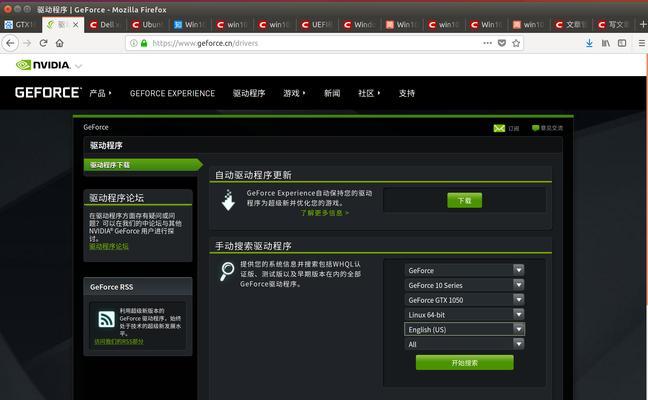Expand the 社区 navigation menu
This screenshot has height=400, width=648.
(369, 93)
